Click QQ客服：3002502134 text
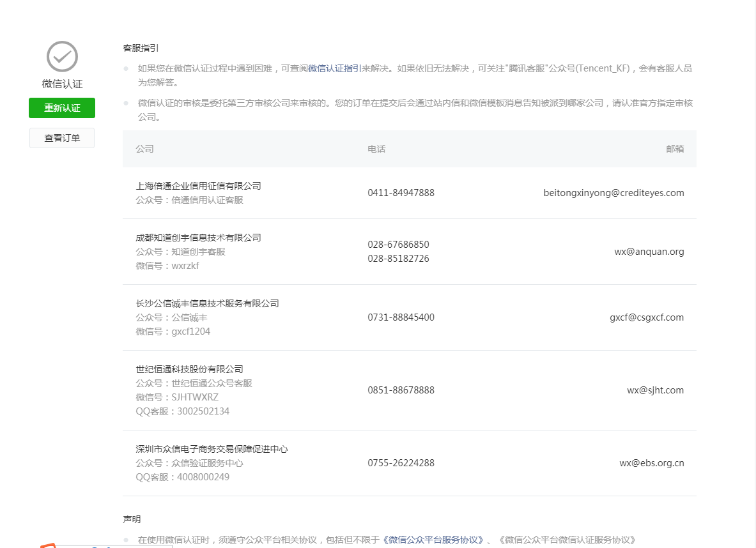The height and width of the screenshot is (548, 756). click(x=183, y=411)
